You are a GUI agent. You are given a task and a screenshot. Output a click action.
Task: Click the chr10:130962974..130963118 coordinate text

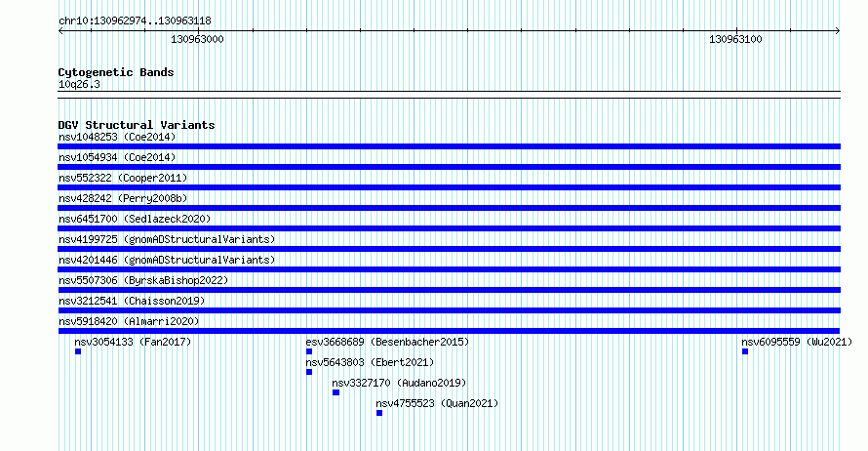135,20
